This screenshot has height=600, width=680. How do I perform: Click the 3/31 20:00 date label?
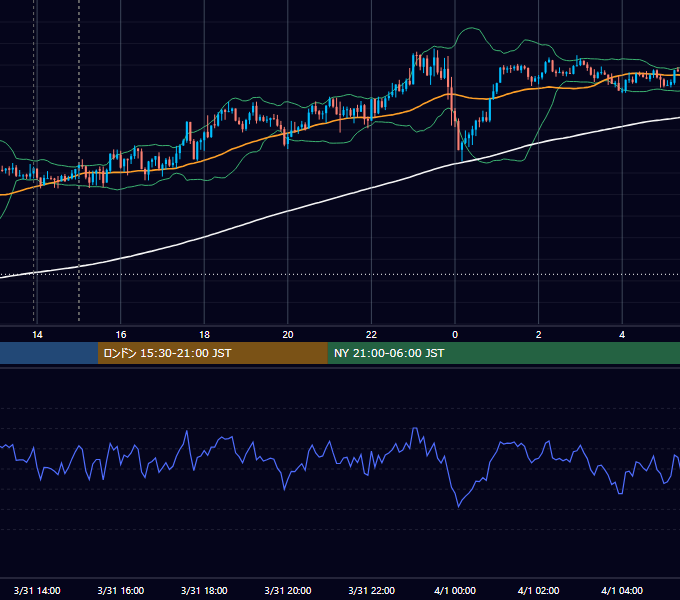pyautogui.click(x=288, y=590)
